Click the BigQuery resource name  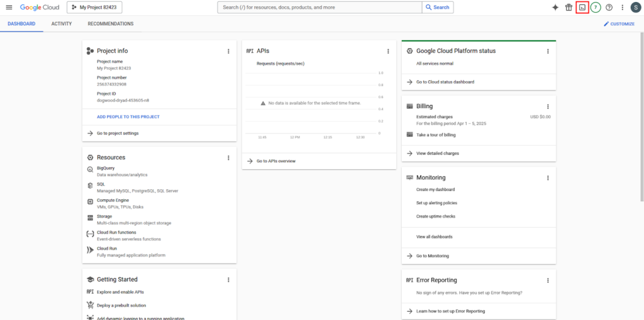pyautogui.click(x=106, y=168)
